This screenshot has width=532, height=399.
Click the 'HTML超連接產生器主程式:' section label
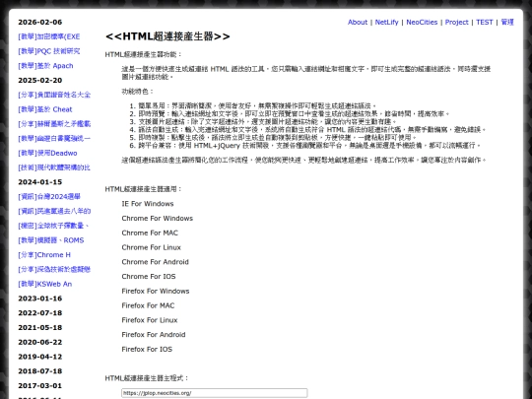(x=147, y=378)
